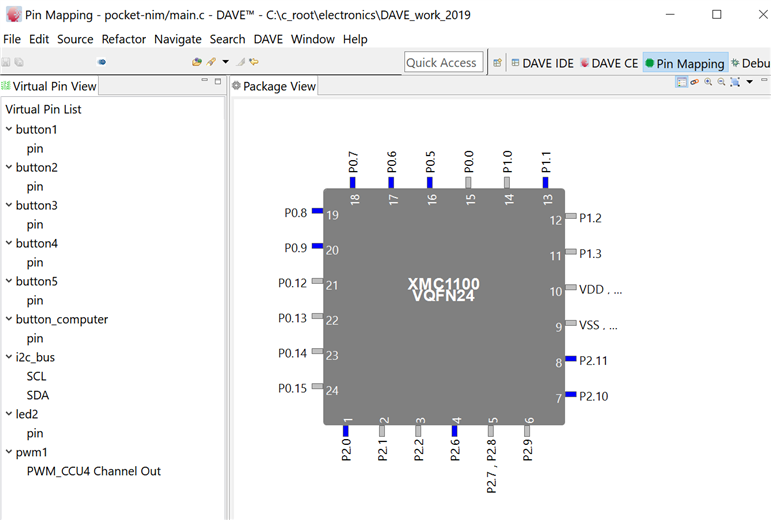The height and width of the screenshot is (520, 771).
Task: Open the Help menu
Action: tap(355, 39)
